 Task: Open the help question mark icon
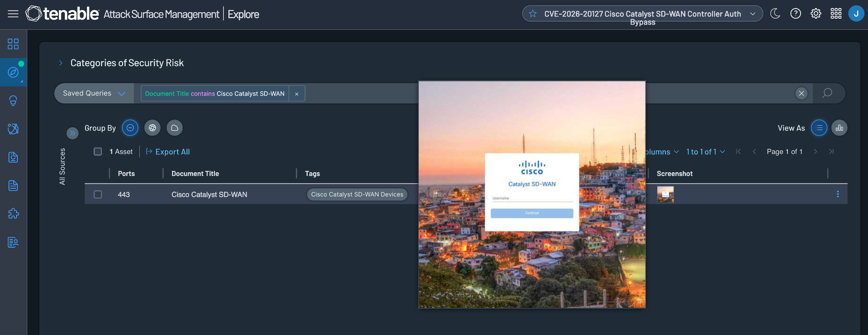pyautogui.click(x=796, y=14)
